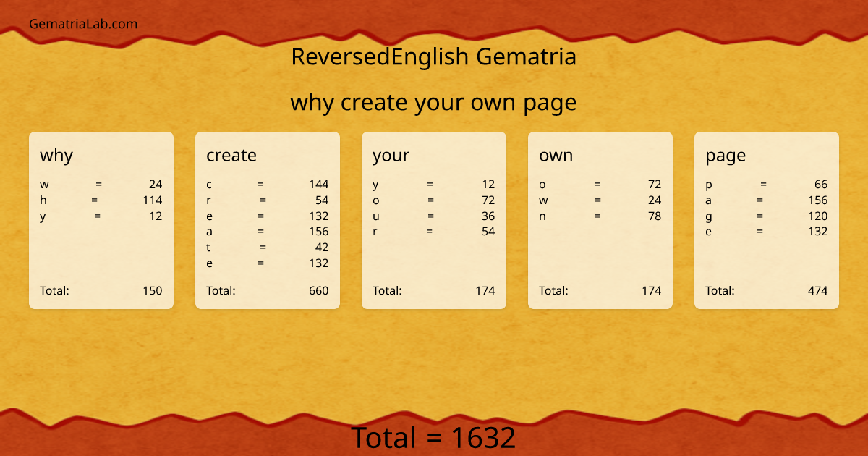Click value 78 for letter n
The image size is (868, 456).
pos(655,216)
